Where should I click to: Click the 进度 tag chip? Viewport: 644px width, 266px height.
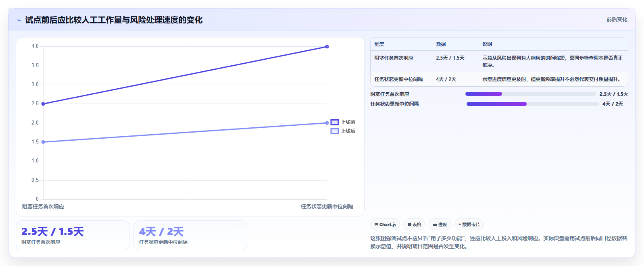click(x=440, y=224)
